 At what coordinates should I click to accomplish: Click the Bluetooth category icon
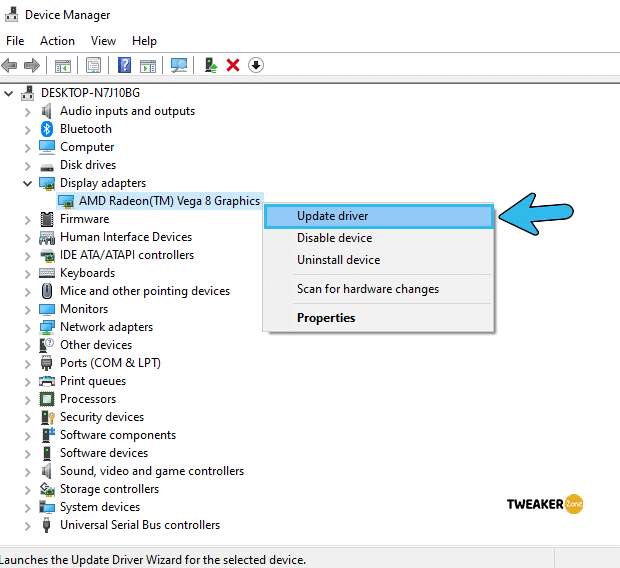coord(47,129)
